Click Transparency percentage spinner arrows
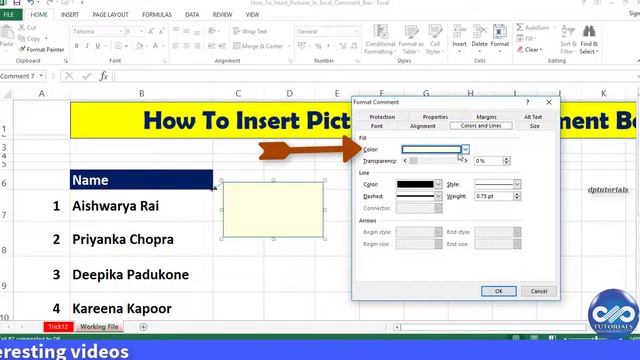This screenshot has height=360, width=640. [x=507, y=161]
